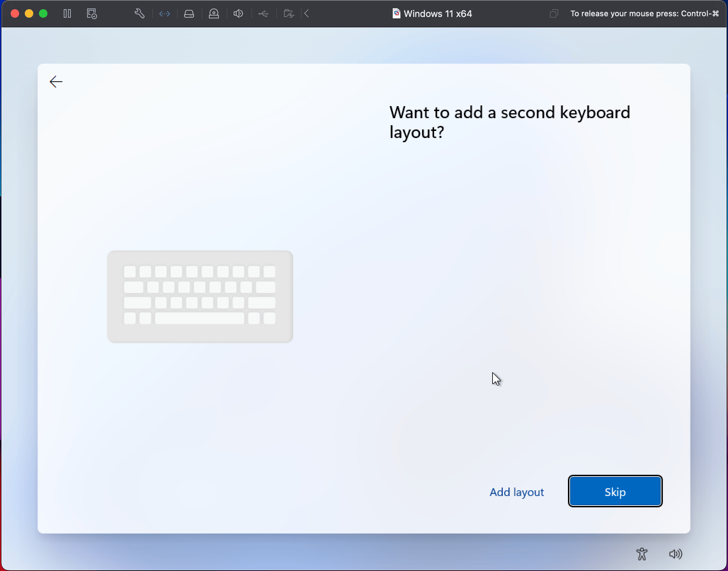The height and width of the screenshot is (571, 728).
Task: Click the network adapter icon
Action: [x=165, y=14]
